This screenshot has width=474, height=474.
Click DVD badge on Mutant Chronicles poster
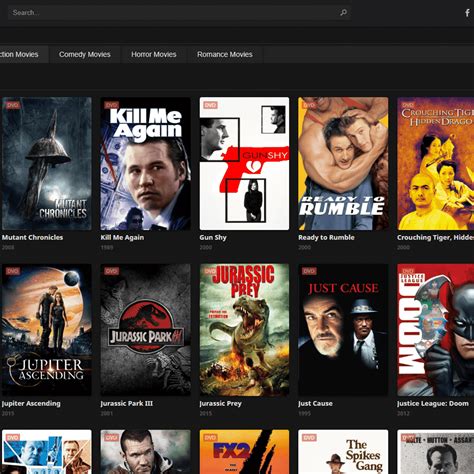13,105
